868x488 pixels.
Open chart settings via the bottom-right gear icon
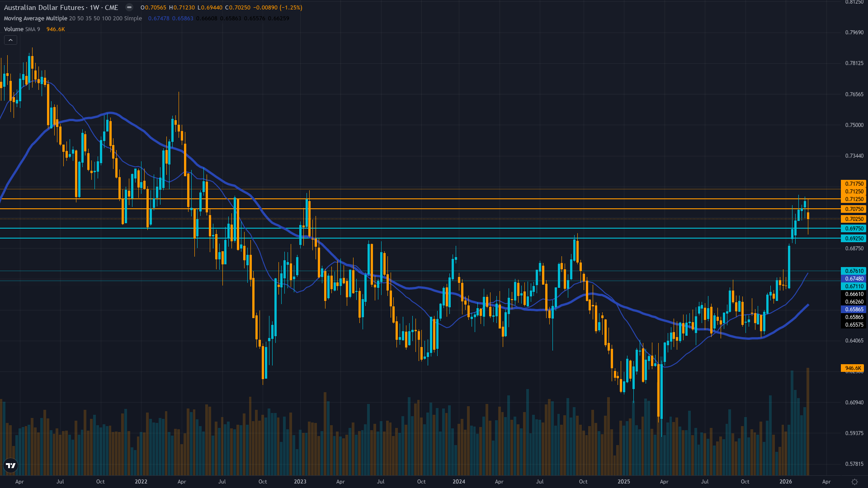pyautogui.click(x=854, y=482)
